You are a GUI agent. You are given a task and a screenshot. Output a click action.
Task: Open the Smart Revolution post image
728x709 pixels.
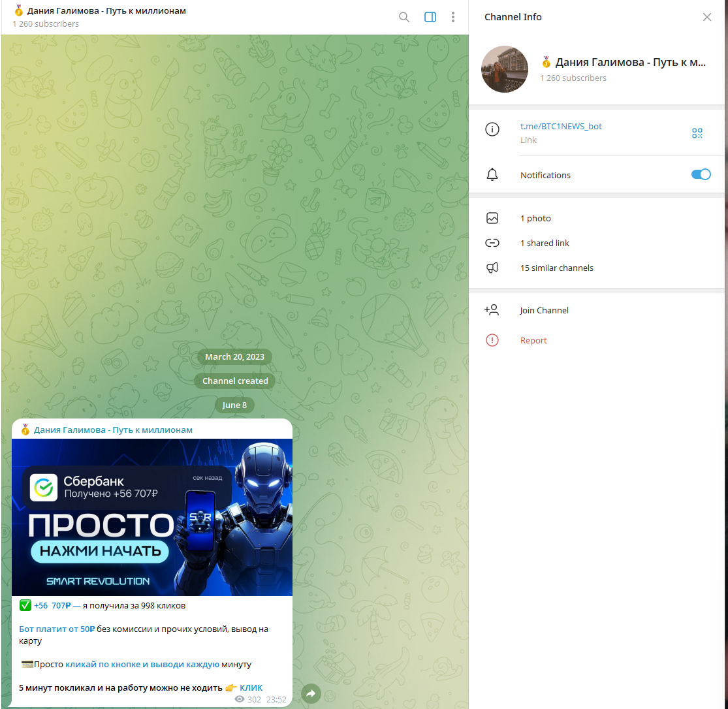point(152,517)
